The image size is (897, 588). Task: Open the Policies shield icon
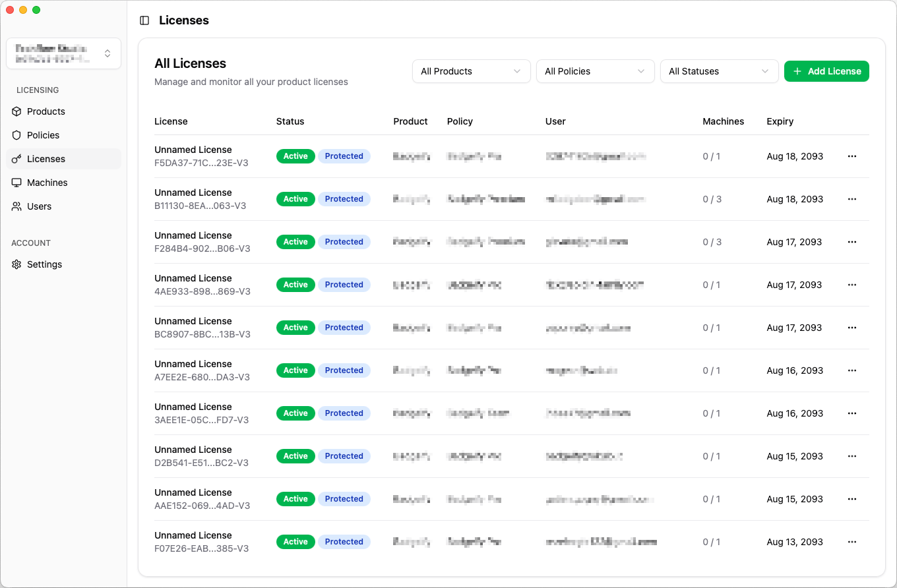(16, 135)
